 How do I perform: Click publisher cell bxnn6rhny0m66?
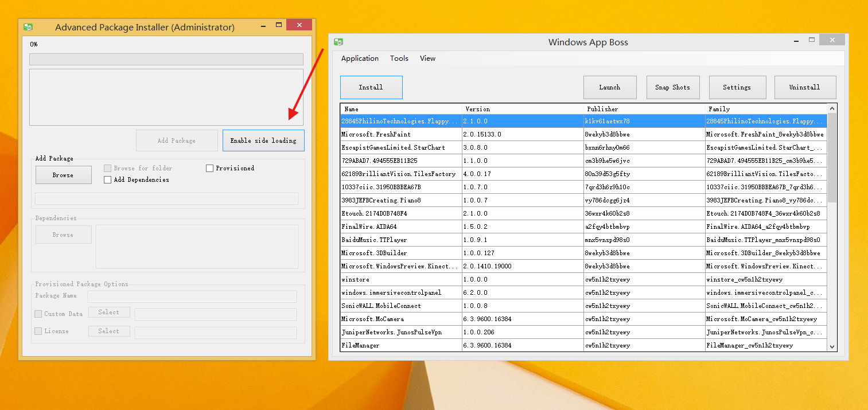(x=644, y=147)
